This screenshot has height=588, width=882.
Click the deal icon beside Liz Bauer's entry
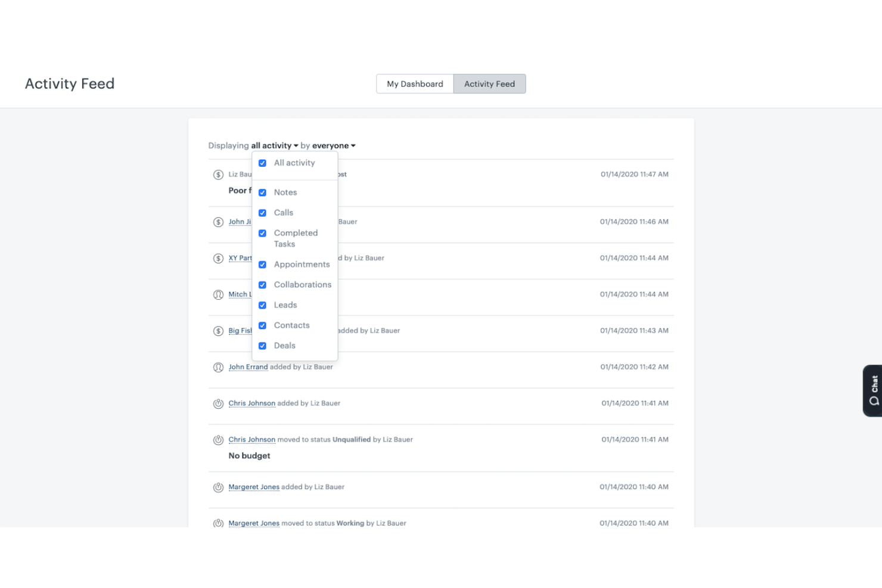(219, 175)
